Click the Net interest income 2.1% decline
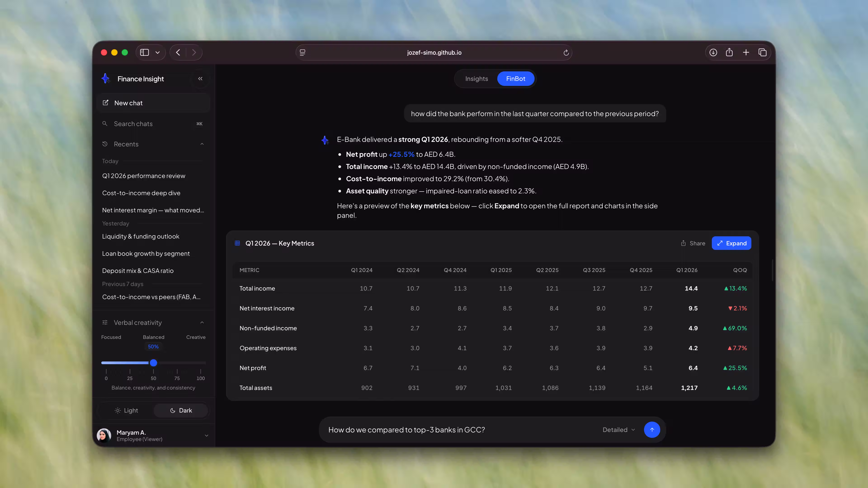868x488 pixels. tap(737, 308)
